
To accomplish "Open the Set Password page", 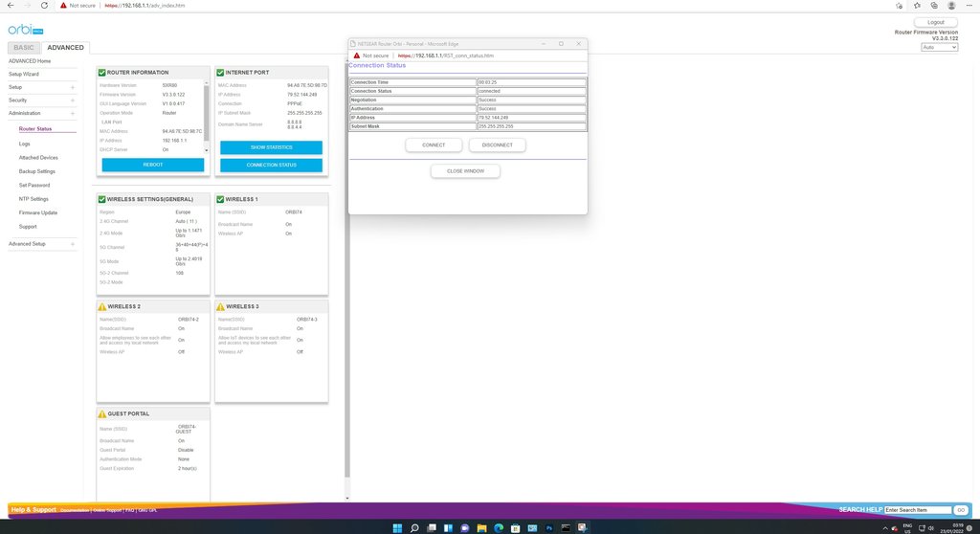I will [34, 185].
